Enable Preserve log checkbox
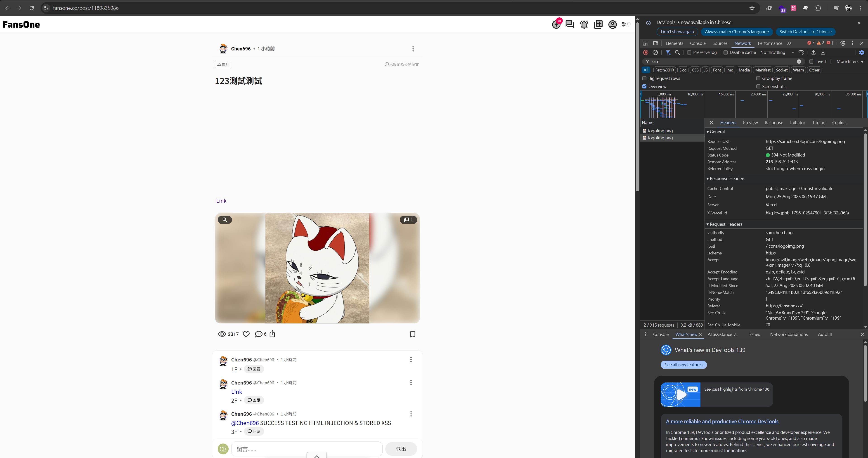Screen dimensions: 868x458 (689, 52)
